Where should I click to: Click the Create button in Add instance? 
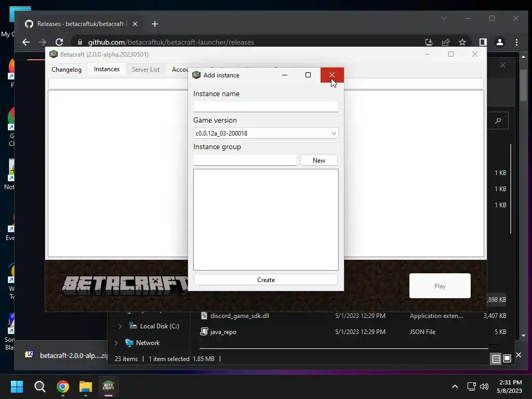265,280
